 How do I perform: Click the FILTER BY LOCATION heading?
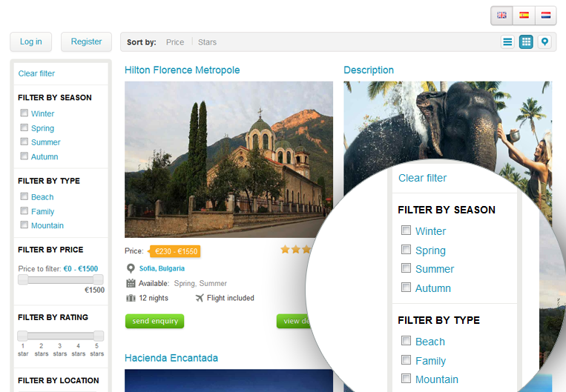click(x=58, y=380)
